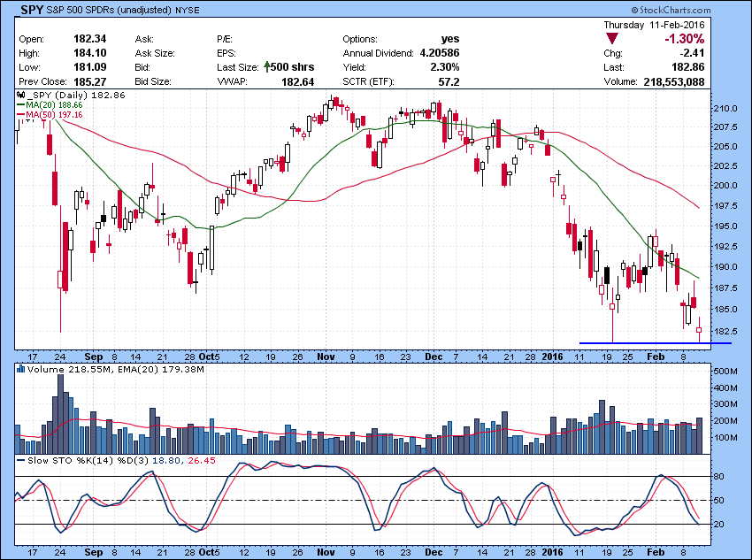Click the 20 level on stochastic axis
This screenshot has width=752, height=560.
(719, 525)
